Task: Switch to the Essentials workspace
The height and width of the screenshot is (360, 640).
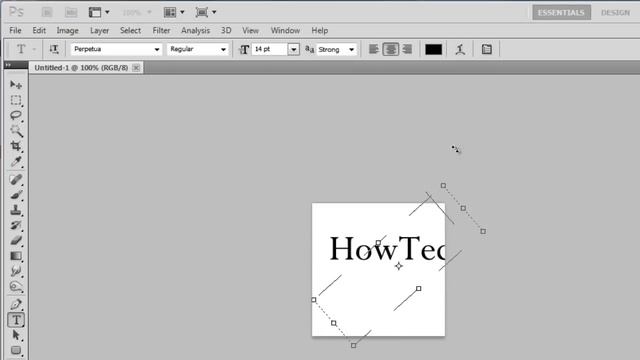Action: tap(561, 13)
